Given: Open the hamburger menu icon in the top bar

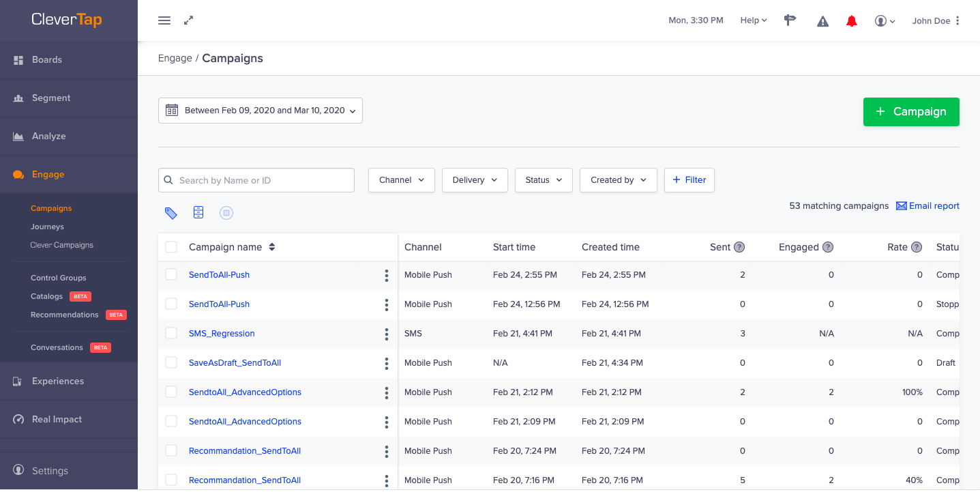Looking at the screenshot, I should [164, 20].
